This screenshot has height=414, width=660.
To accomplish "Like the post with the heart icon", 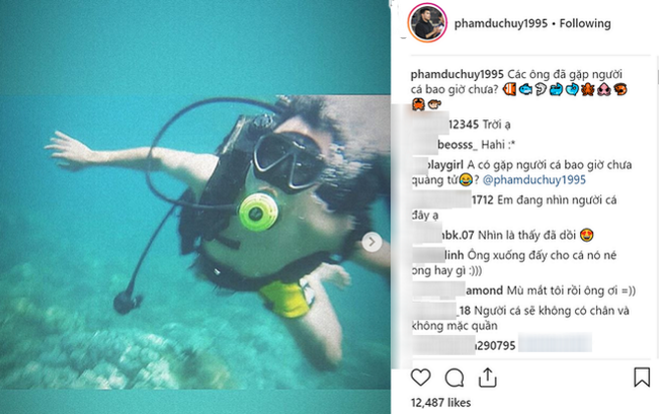I will (x=420, y=377).
